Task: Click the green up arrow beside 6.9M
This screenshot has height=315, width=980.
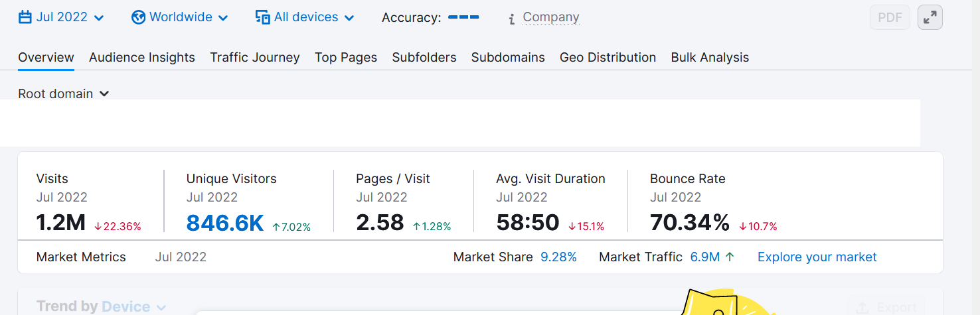Action: click(730, 257)
